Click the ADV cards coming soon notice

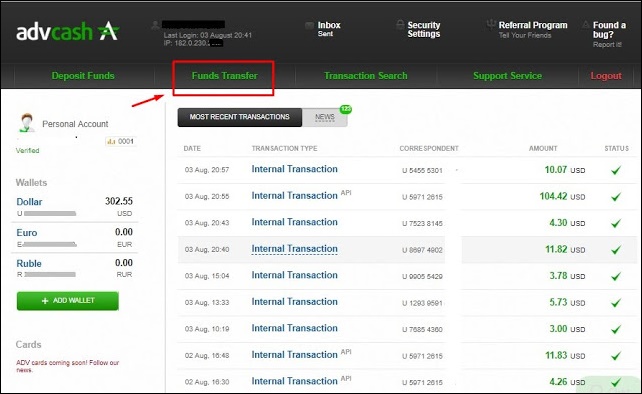[68, 366]
